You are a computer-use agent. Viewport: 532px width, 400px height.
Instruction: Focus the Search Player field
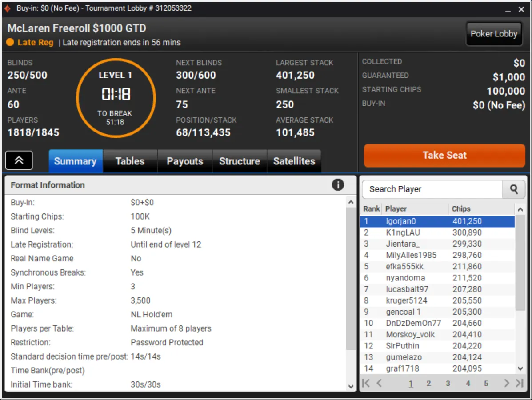pyautogui.click(x=431, y=189)
